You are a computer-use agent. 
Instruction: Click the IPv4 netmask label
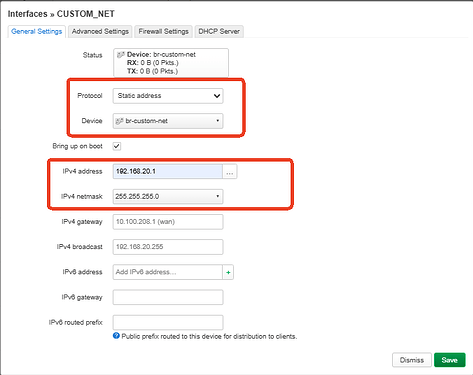pos(82,196)
